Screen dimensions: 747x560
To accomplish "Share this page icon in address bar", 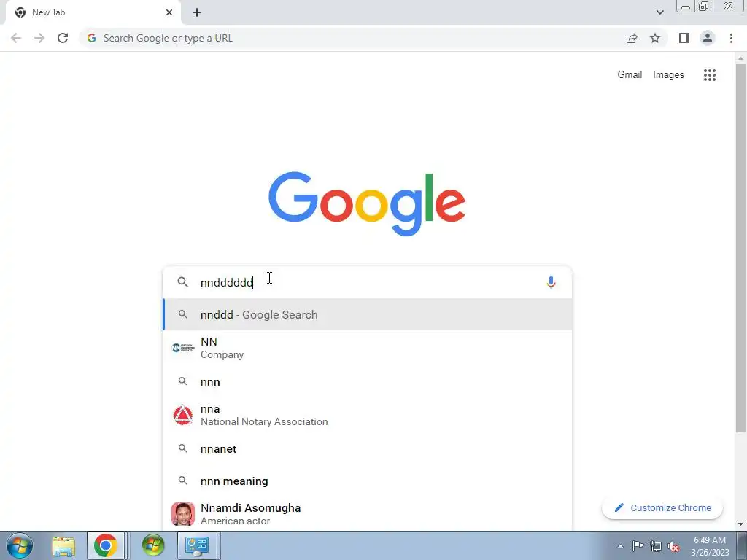I will pos(632,38).
